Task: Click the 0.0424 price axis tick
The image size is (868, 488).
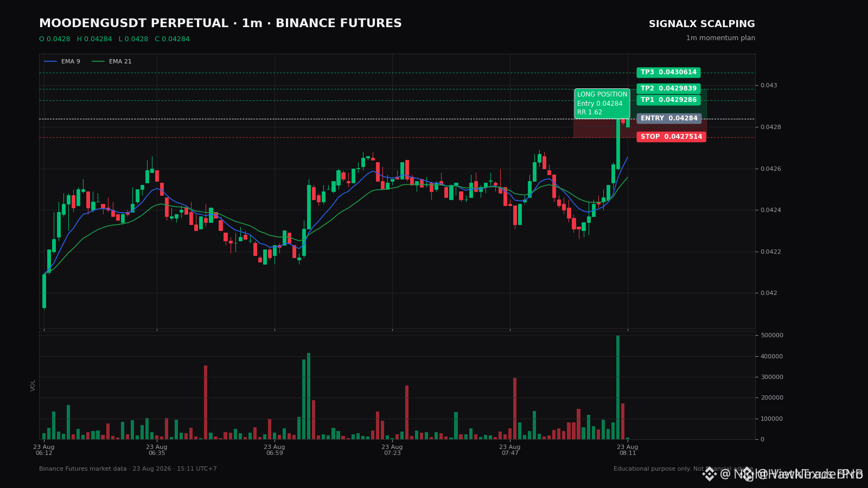Action: click(771, 210)
